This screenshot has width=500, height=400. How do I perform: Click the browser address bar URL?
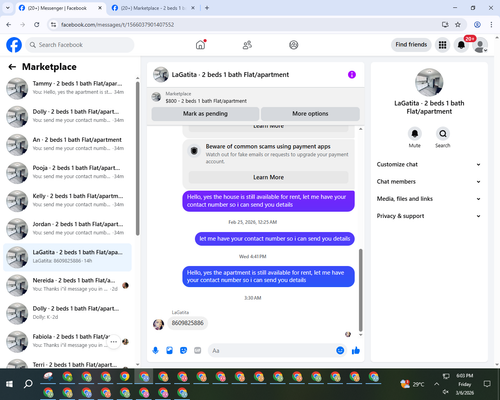[117, 25]
